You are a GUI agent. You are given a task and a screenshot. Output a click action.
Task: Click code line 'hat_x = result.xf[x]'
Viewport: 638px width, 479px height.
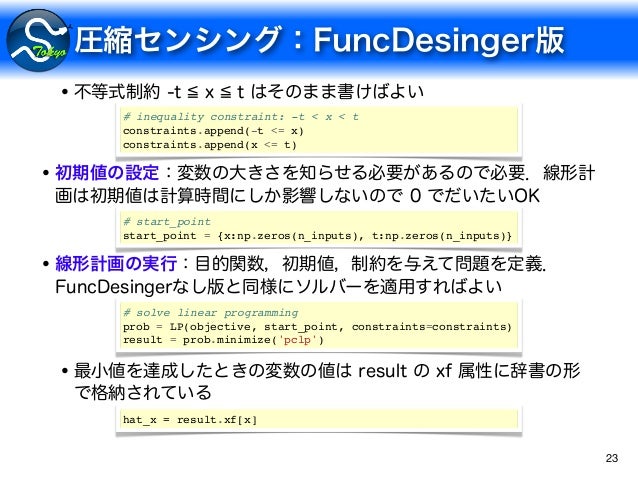[x=190, y=420]
